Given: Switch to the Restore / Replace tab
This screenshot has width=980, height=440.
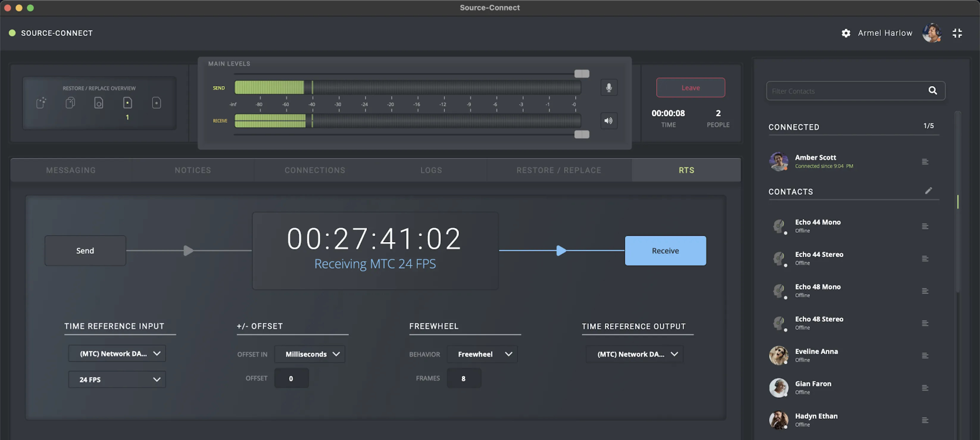Looking at the screenshot, I should click(559, 170).
